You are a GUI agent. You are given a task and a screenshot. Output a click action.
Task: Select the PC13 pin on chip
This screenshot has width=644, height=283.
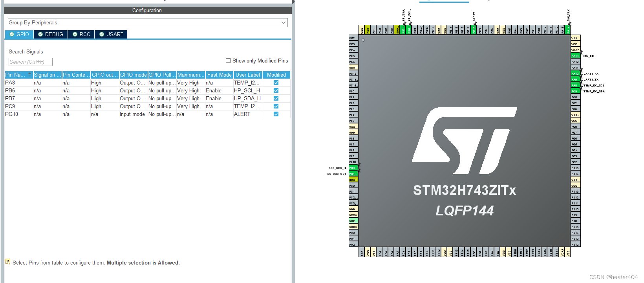click(x=353, y=74)
